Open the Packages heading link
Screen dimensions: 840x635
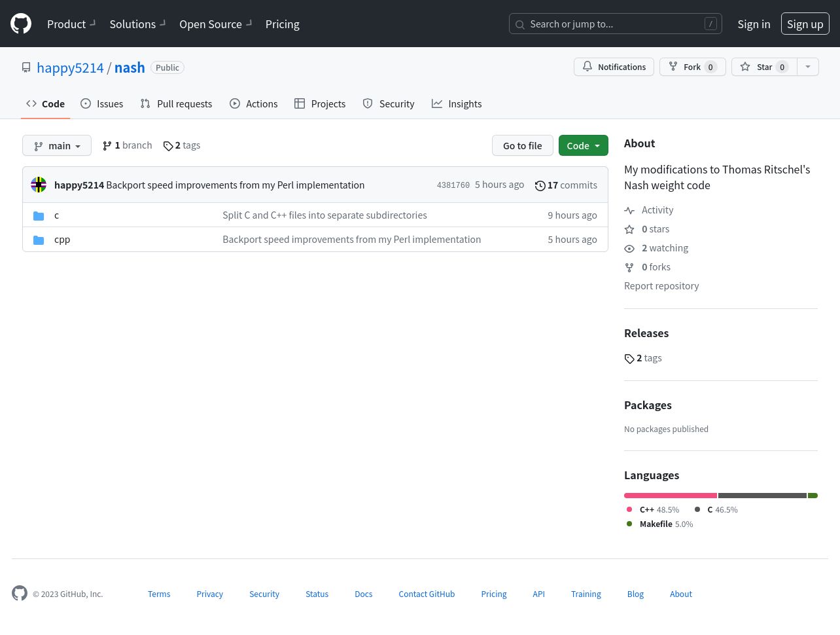click(648, 405)
